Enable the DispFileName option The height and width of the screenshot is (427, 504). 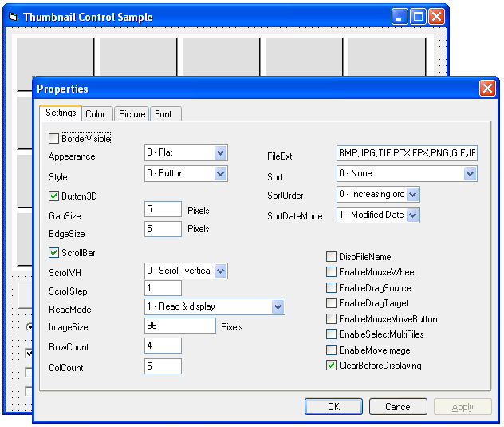pyautogui.click(x=331, y=257)
